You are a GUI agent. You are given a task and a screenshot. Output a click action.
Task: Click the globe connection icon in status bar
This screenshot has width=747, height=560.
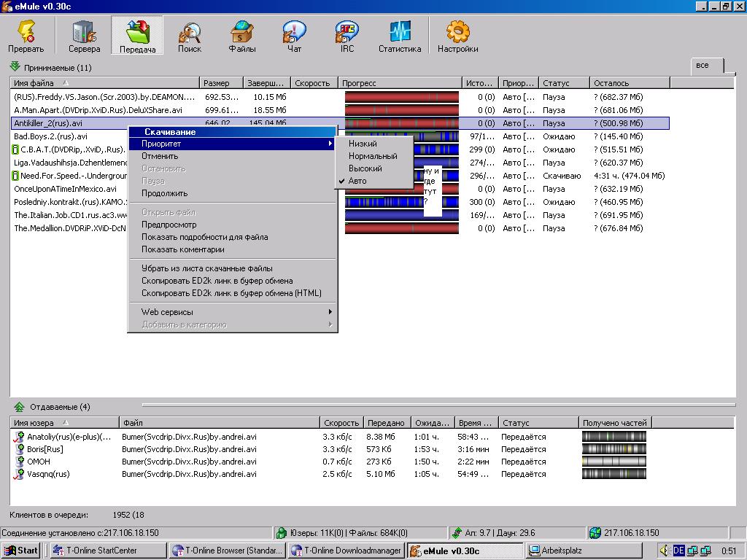point(595,533)
